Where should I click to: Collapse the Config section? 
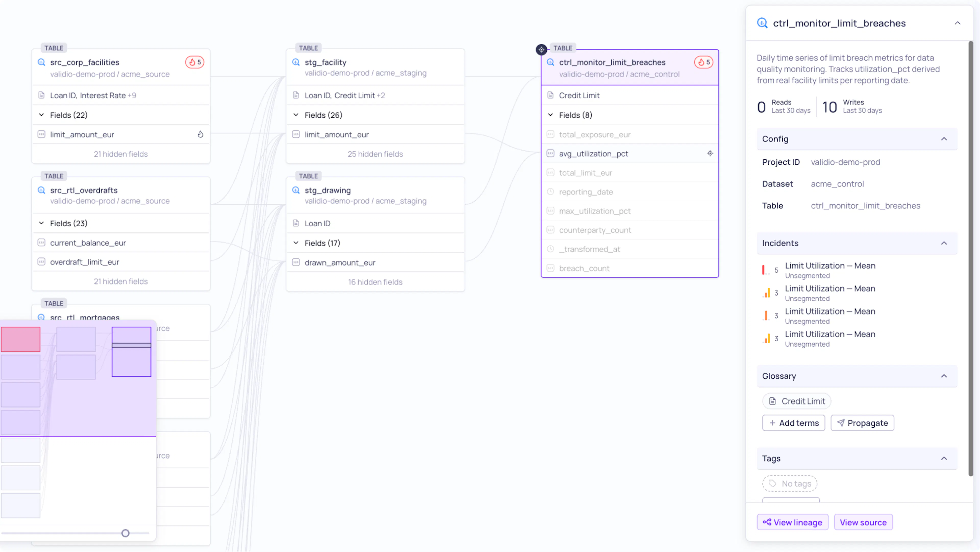[x=944, y=139]
